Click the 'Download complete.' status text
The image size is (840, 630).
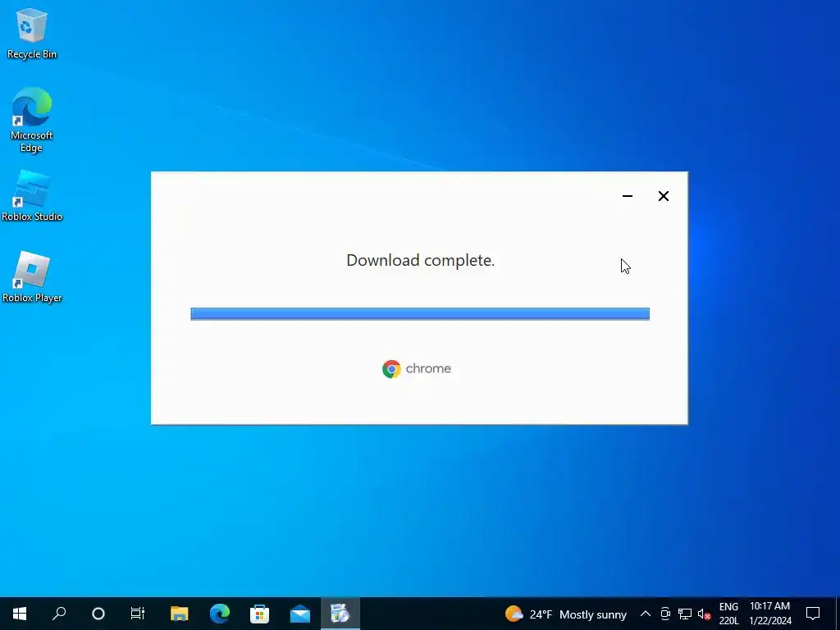click(x=420, y=260)
